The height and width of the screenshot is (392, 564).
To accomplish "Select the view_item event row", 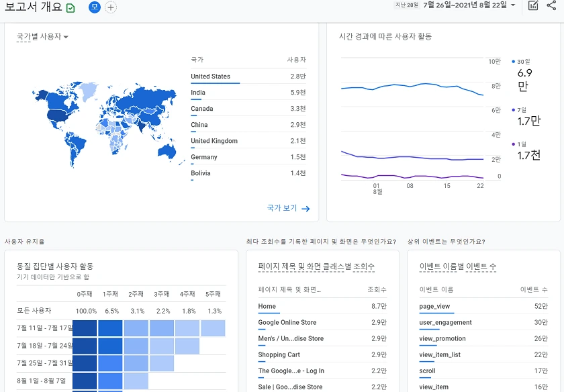I will (x=483, y=387).
